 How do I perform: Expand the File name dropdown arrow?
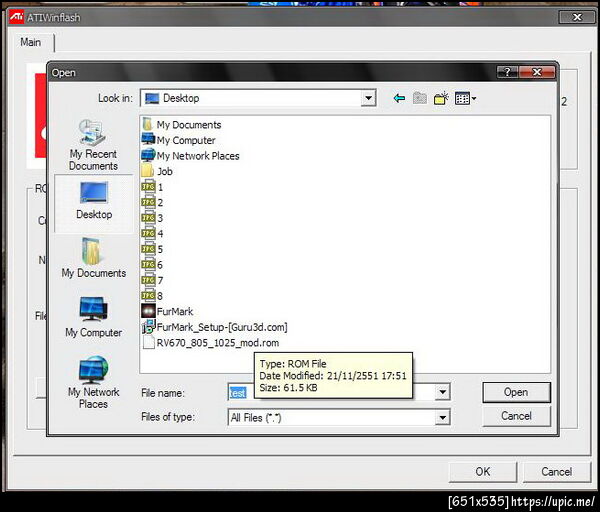442,392
